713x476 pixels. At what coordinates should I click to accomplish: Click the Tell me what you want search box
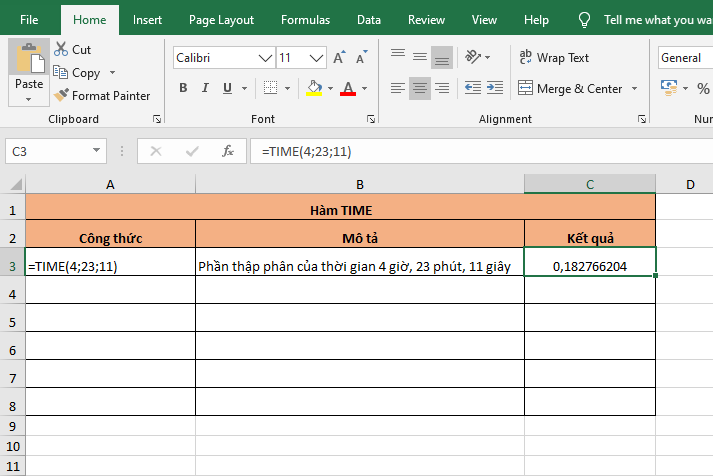click(658, 20)
